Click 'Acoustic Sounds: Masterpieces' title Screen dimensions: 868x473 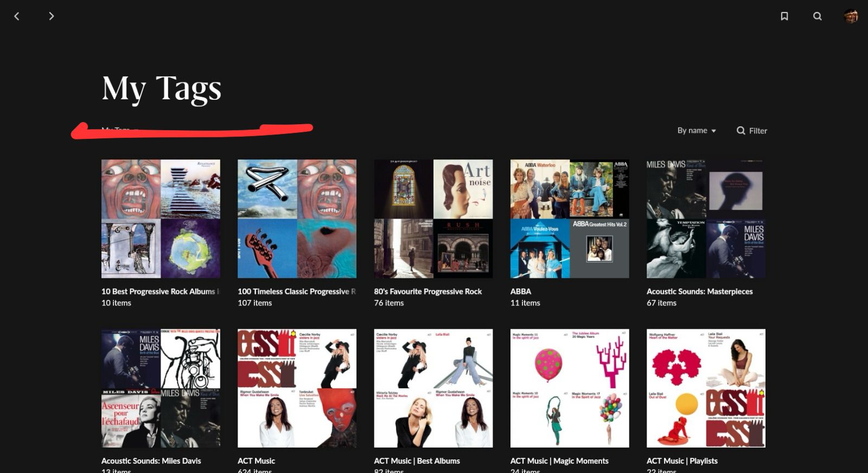[700, 291]
